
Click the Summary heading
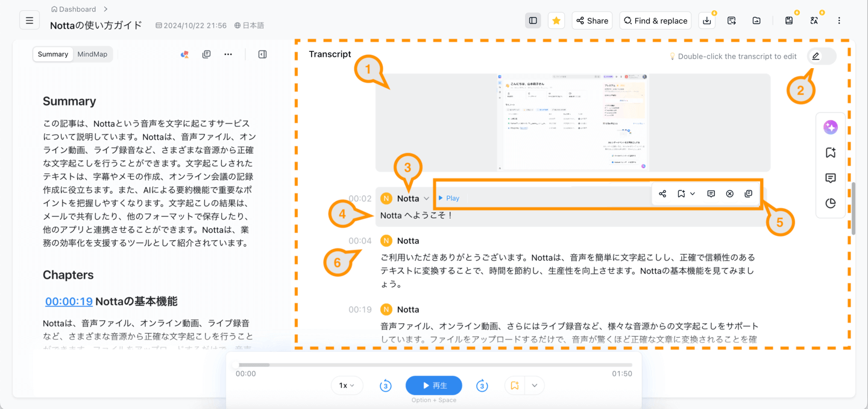tap(69, 101)
